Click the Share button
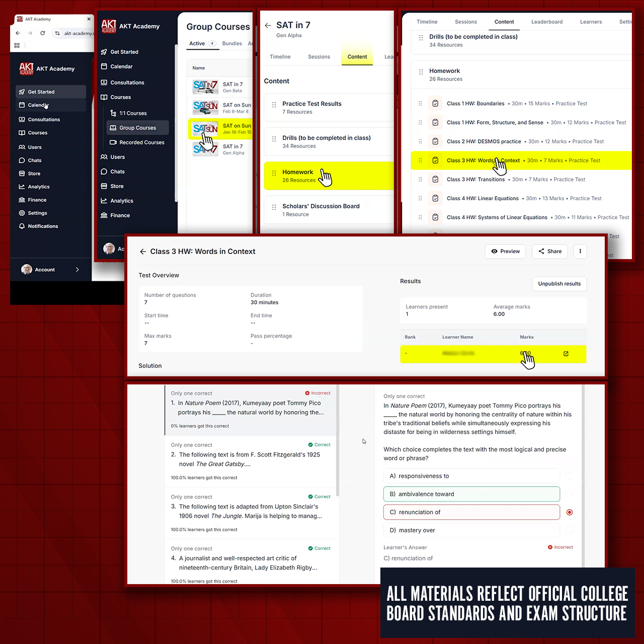 click(x=550, y=252)
